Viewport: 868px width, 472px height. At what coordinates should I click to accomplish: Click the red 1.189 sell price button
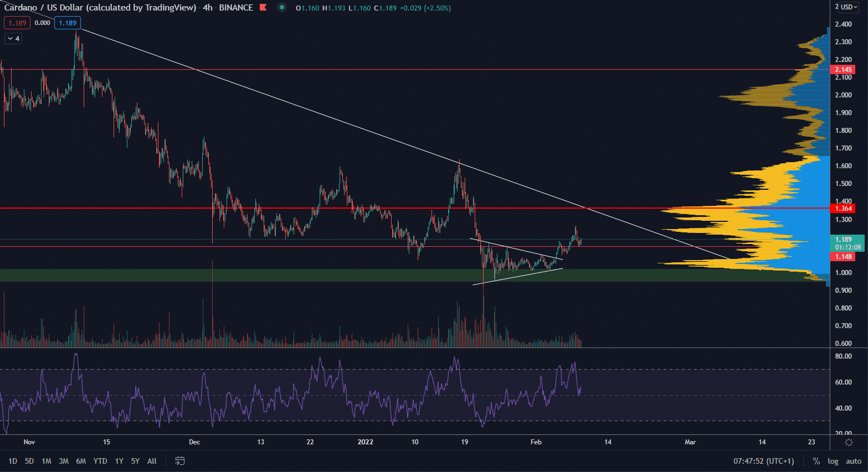point(17,23)
